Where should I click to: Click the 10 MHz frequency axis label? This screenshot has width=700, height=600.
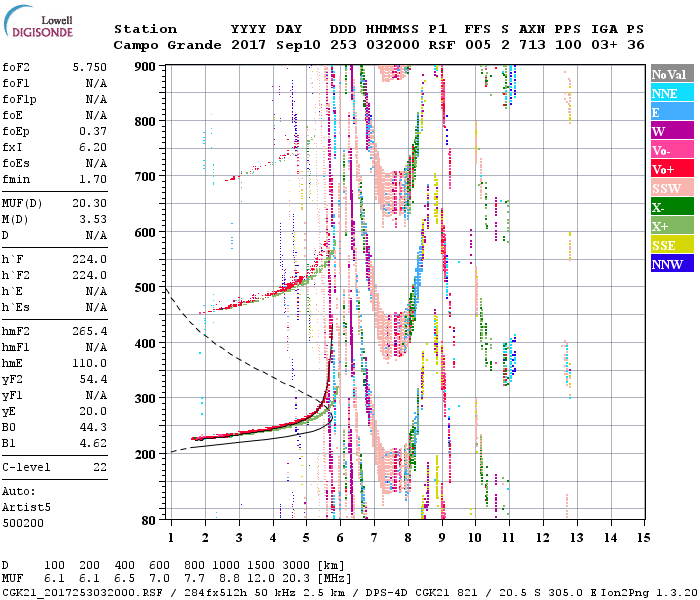pos(475,537)
